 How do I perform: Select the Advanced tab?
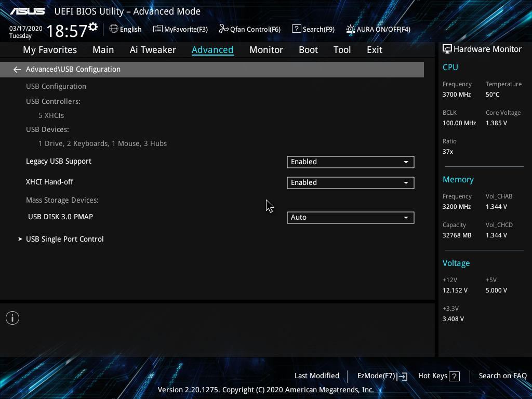point(212,50)
